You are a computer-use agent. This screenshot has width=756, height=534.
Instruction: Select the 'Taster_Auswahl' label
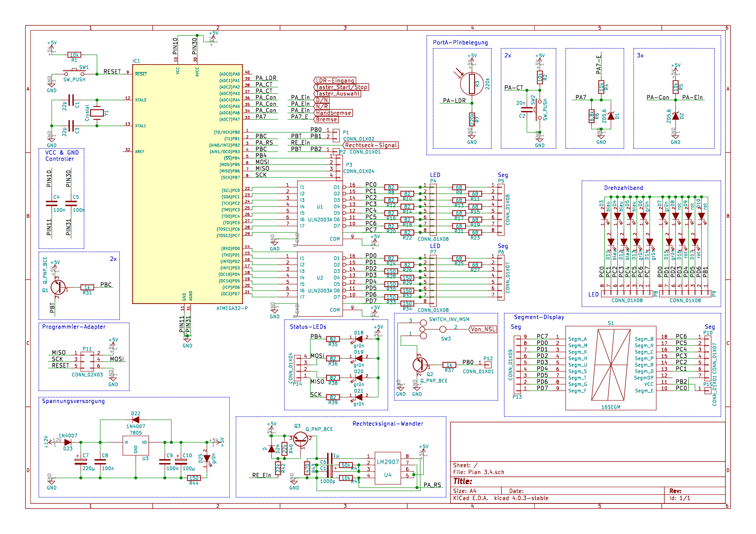337,93
